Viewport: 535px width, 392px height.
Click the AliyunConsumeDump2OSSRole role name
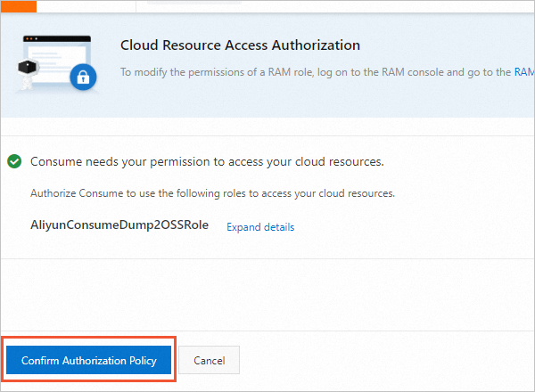[119, 225]
